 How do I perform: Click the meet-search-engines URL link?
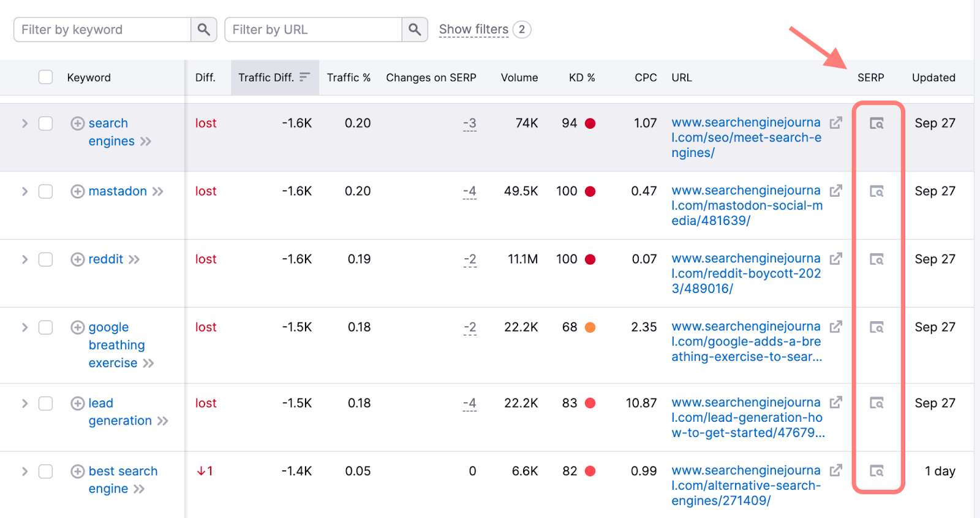pos(746,138)
